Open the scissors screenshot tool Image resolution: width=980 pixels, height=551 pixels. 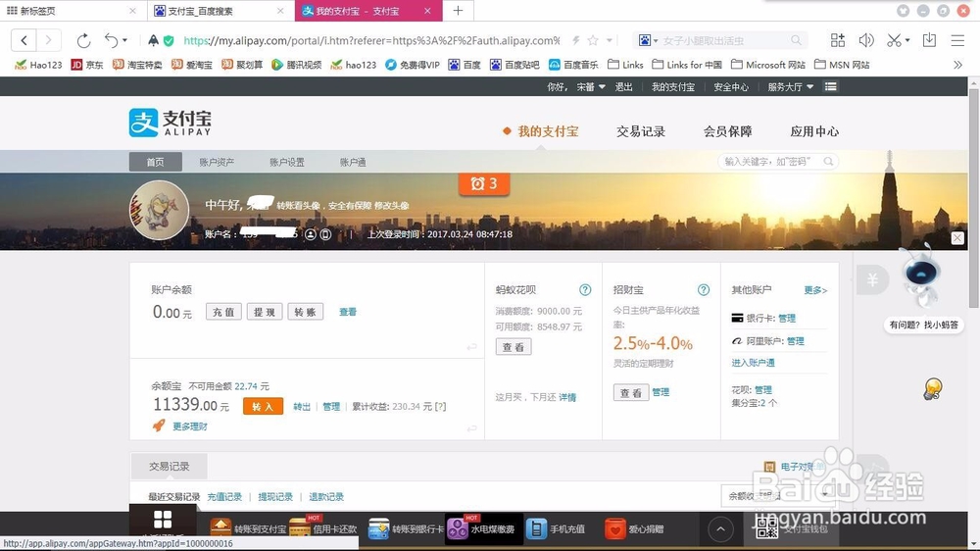(894, 40)
